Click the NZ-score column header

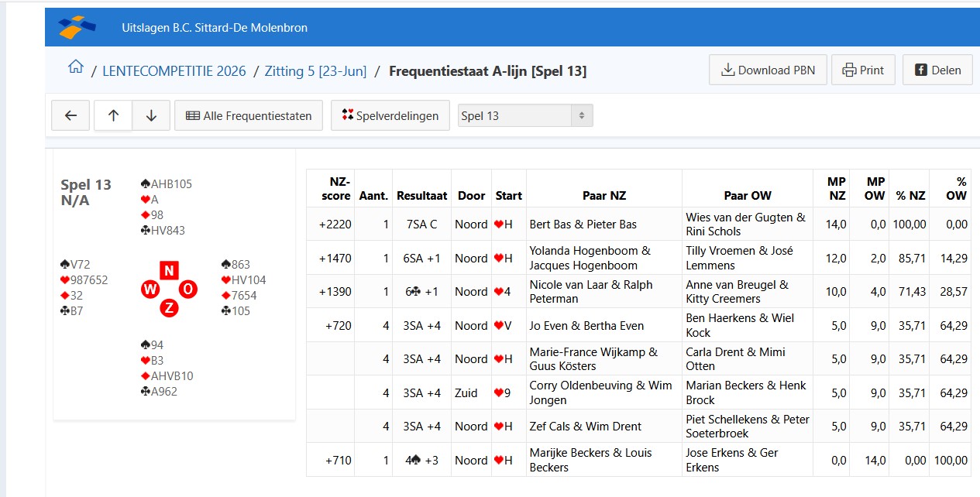[335, 188]
